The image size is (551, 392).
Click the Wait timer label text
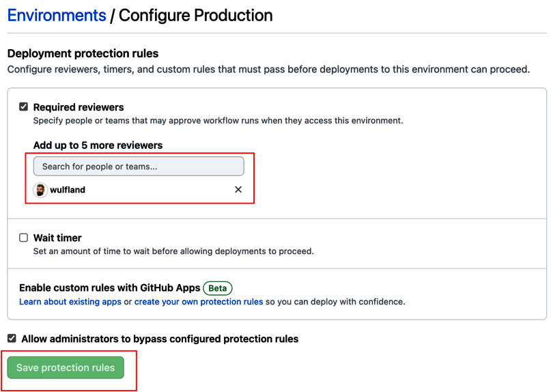coord(57,238)
